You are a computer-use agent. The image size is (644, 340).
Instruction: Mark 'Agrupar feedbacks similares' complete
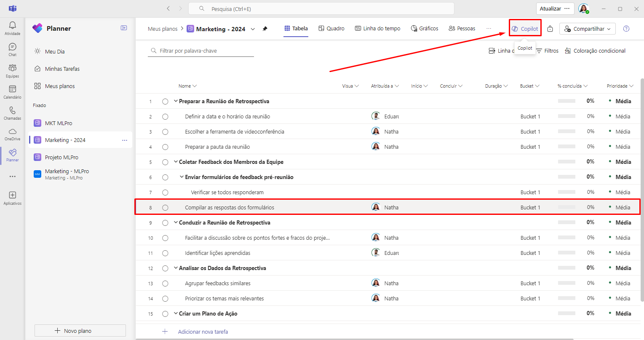pyautogui.click(x=165, y=284)
